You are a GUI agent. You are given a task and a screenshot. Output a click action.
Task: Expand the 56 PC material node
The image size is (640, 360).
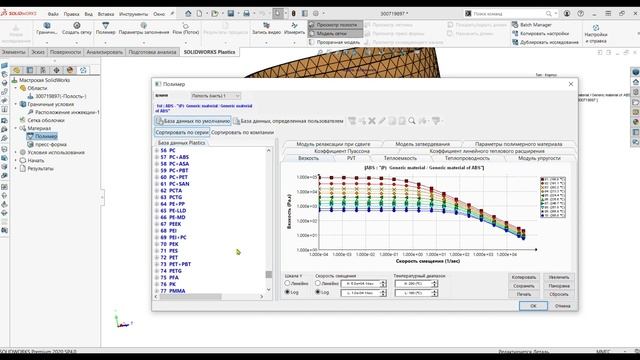click(x=157, y=150)
